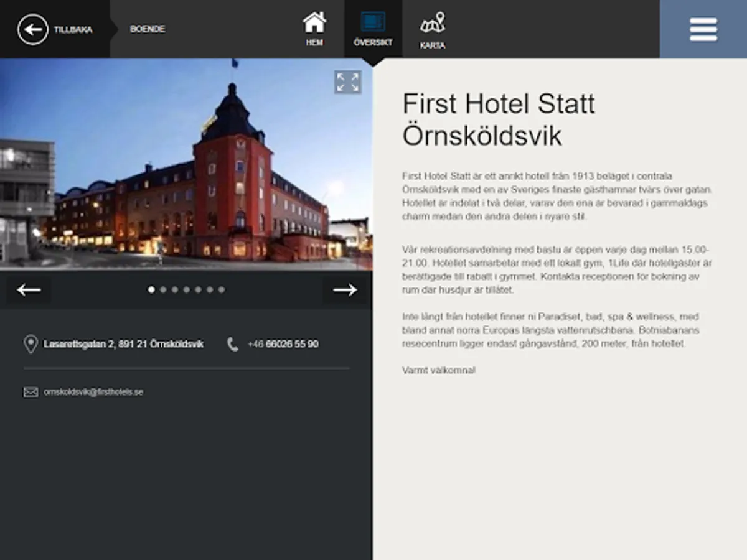Click the location pin icon
Viewport: 747px width, 560px height.
(31, 344)
